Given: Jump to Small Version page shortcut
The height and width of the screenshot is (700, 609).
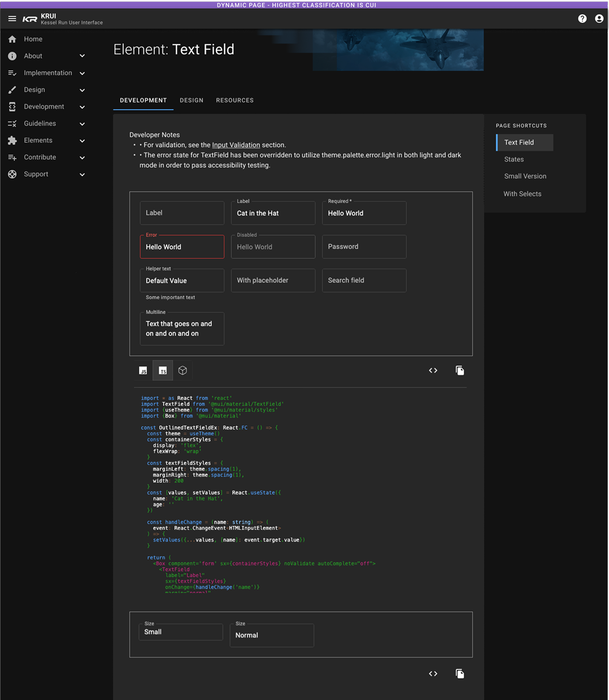Looking at the screenshot, I should (x=525, y=176).
